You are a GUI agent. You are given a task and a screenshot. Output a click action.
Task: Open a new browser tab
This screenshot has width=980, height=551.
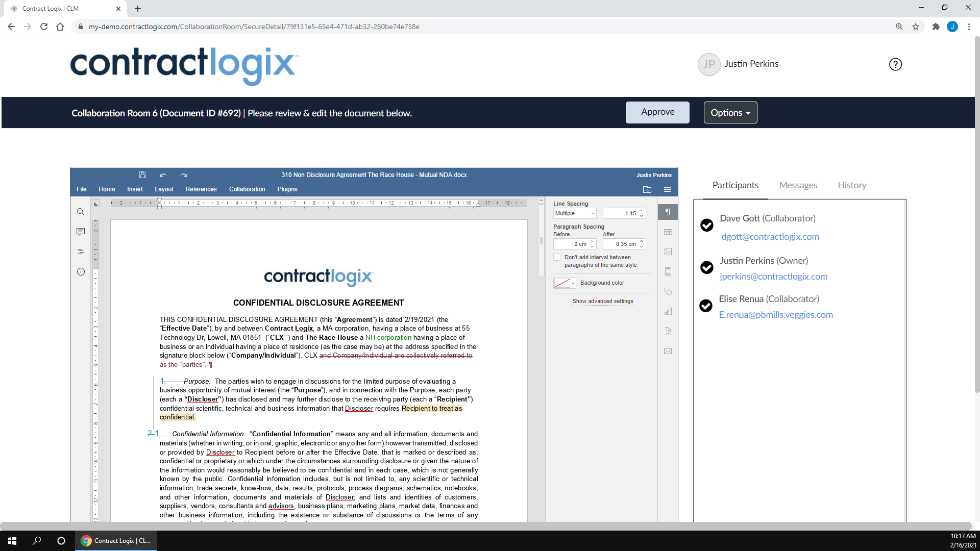point(138,9)
